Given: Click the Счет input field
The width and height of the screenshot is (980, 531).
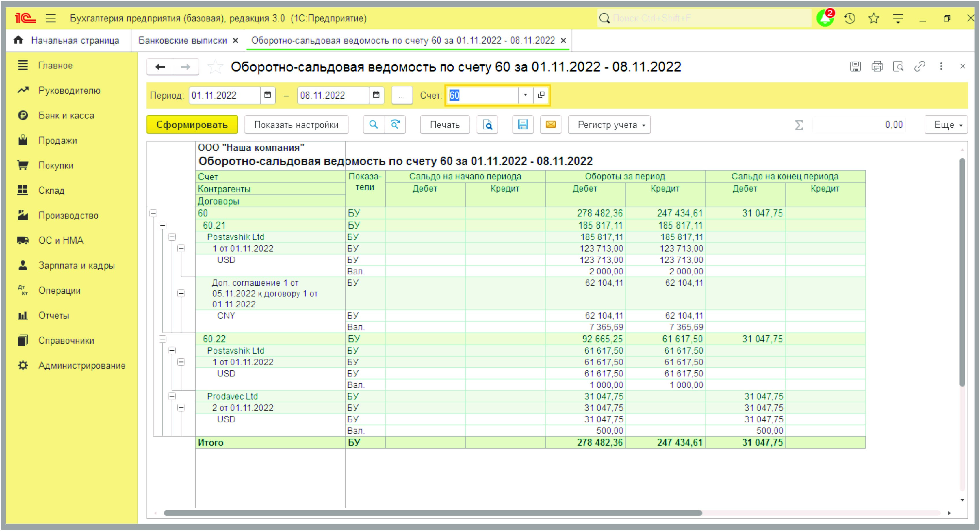Looking at the screenshot, I should pyautogui.click(x=482, y=95).
